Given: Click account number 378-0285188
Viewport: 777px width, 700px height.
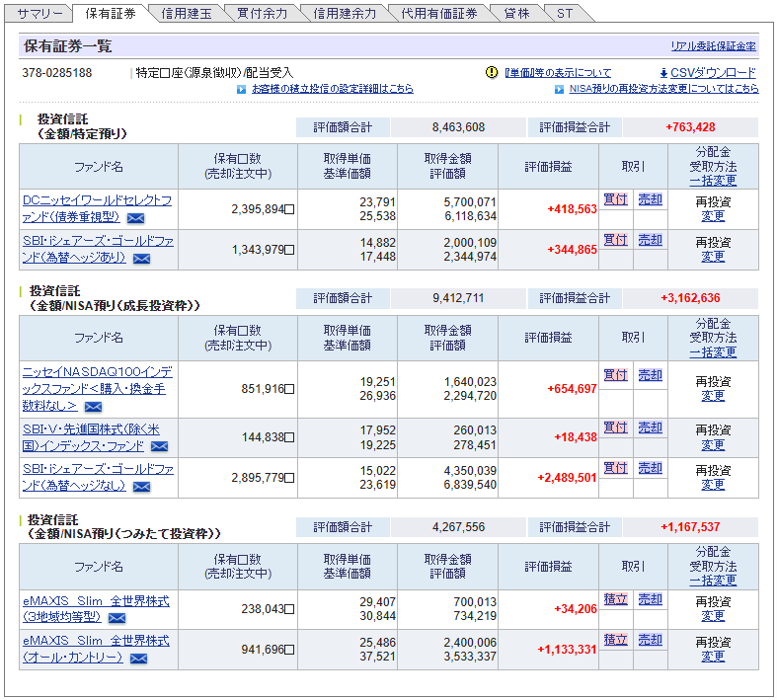Looking at the screenshot, I should pos(57,73).
